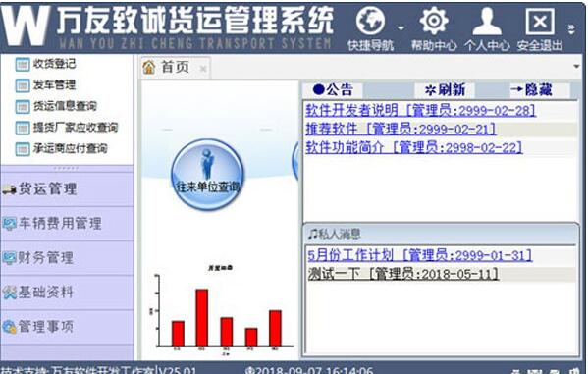Click the 刷新 button

pos(445,90)
